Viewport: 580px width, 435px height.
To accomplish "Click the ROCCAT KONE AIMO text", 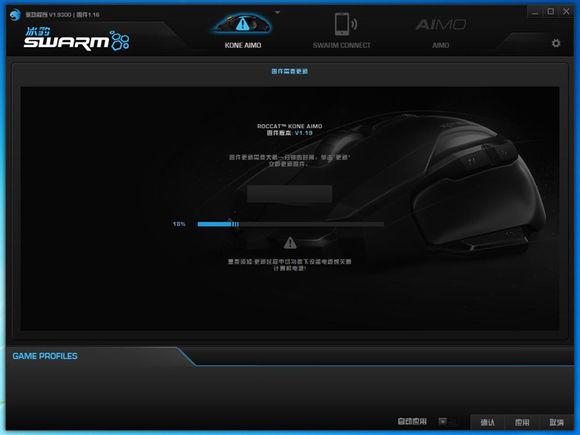I will click(290, 126).
